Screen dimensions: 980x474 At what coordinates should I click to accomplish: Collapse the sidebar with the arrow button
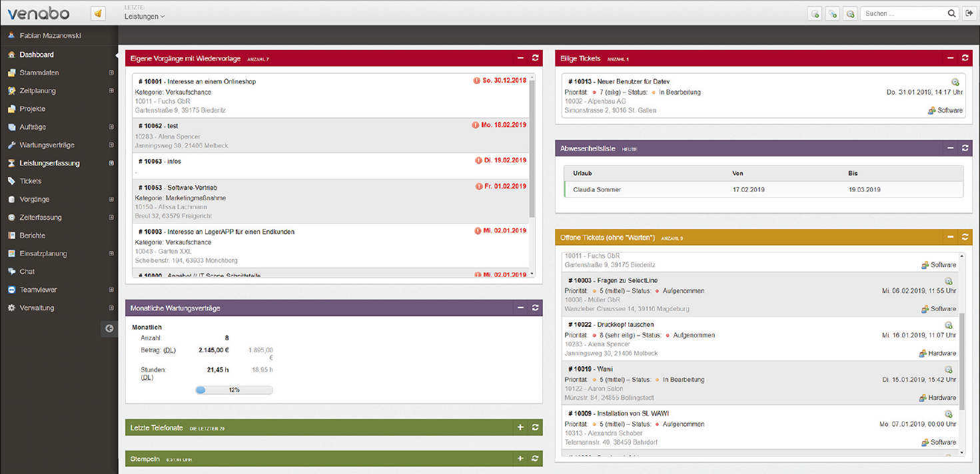click(109, 328)
